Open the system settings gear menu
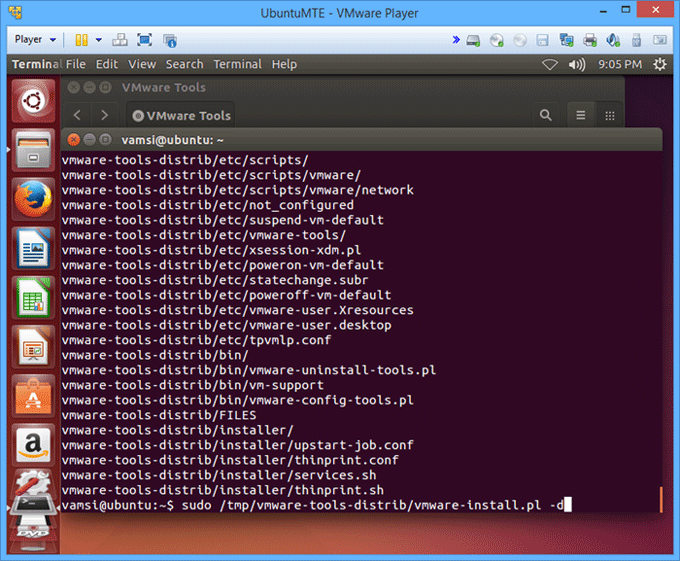This screenshot has width=680, height=561. 660,65
